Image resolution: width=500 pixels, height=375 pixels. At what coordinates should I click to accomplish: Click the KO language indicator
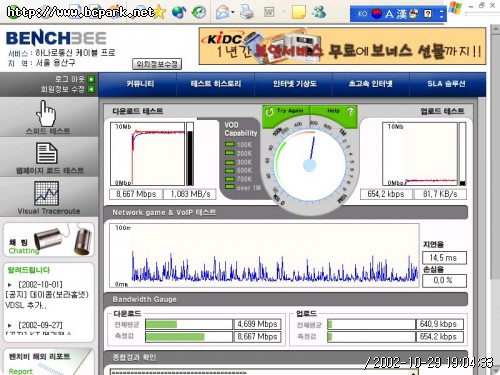click(x=362, y=14)
